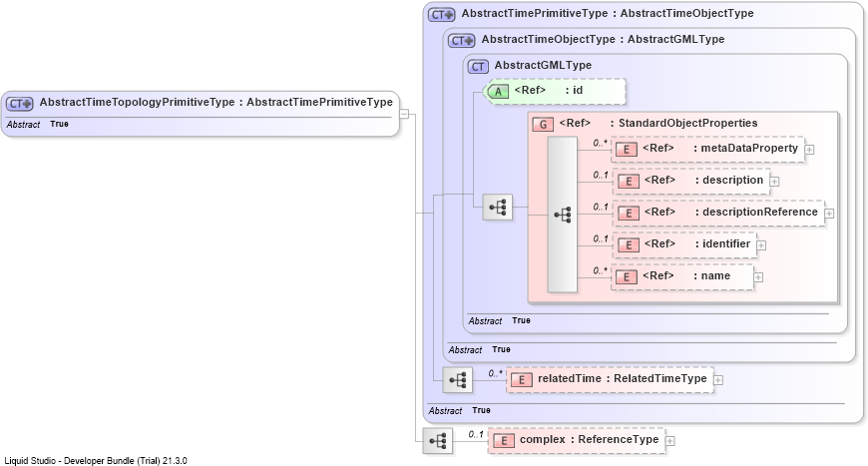Click the G group icon of StandardObjectProperties

pos(543,125)
